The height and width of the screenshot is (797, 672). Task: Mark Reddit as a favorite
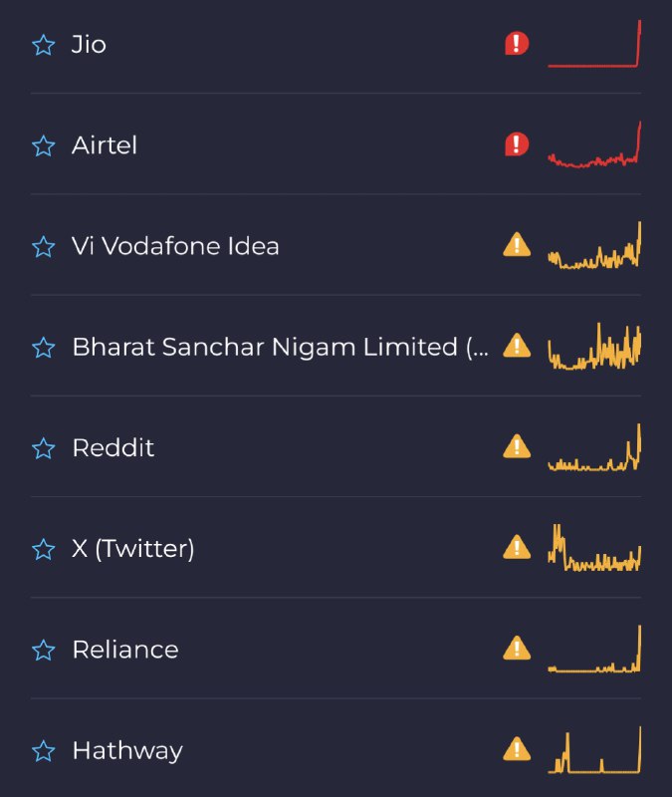tap(44, 448)
